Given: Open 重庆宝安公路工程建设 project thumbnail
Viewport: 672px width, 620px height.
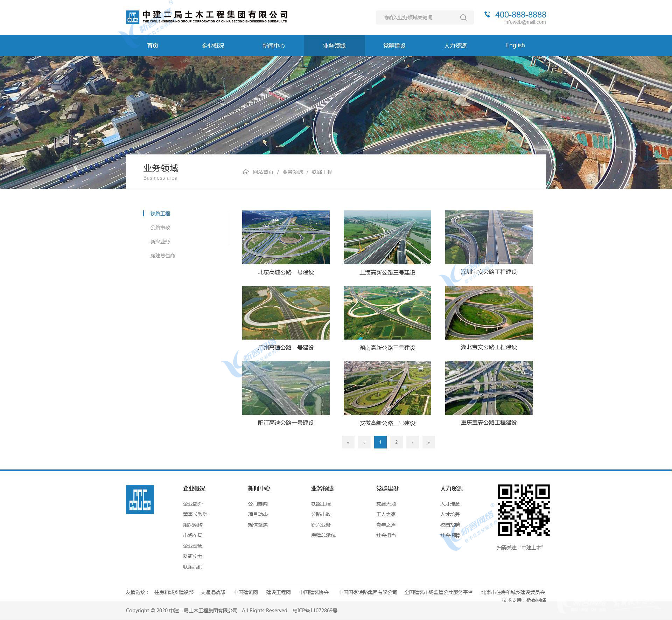Looking at the screenshot, I should click(x=489, y=388).
